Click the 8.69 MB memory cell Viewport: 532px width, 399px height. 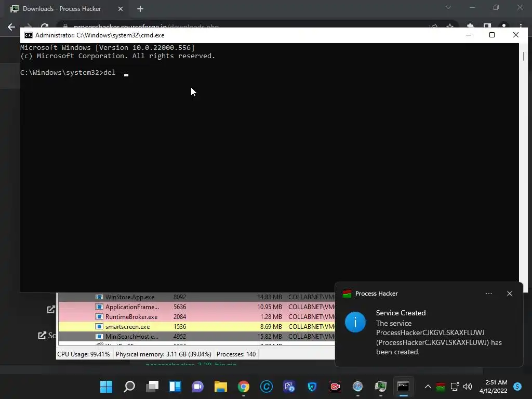[x=271, y=326]
